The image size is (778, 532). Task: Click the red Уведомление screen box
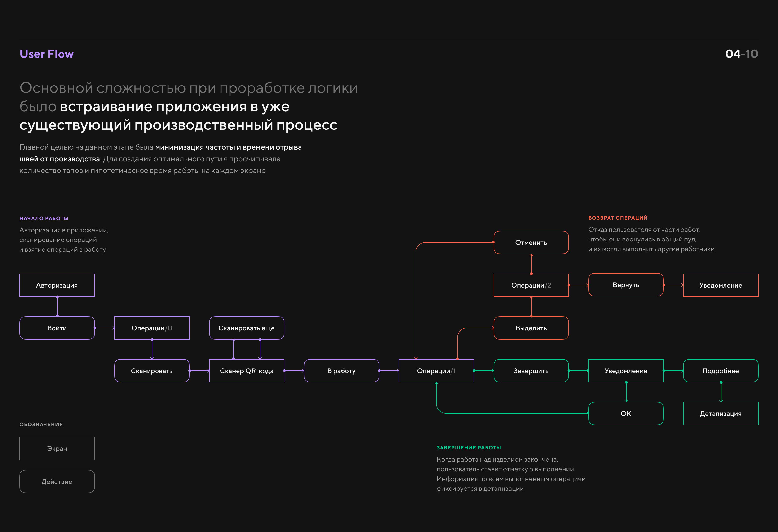click(720, 285)
